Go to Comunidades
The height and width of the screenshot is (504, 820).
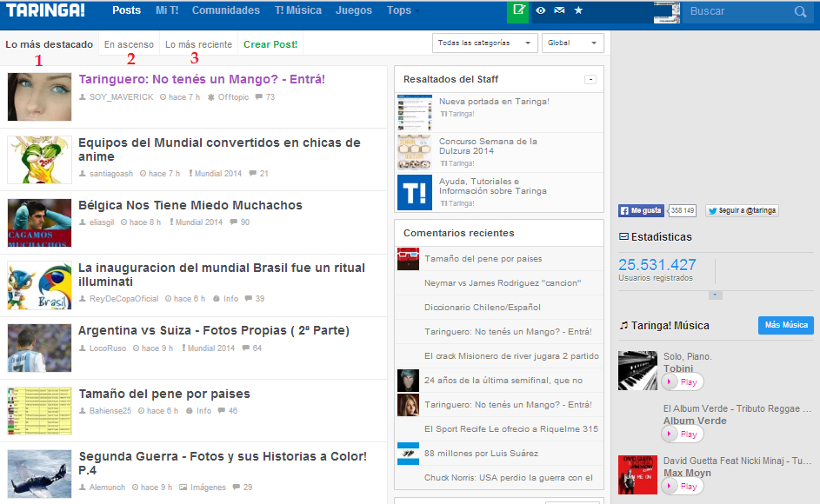(x=226, y=10)
